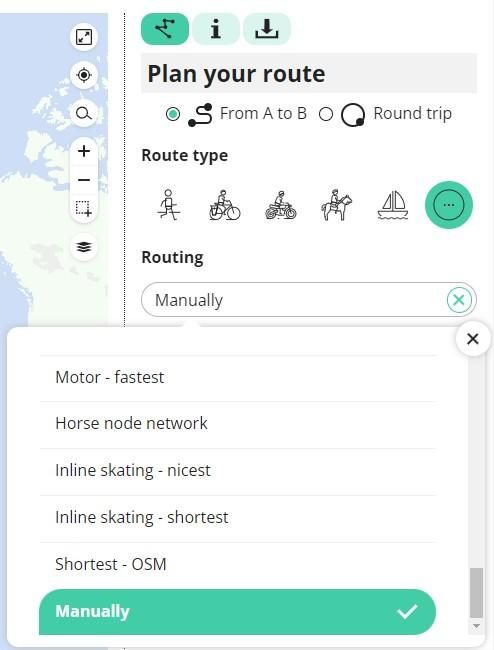
Task: Toggle fullscreen map view icon
Action: [84, 37]
